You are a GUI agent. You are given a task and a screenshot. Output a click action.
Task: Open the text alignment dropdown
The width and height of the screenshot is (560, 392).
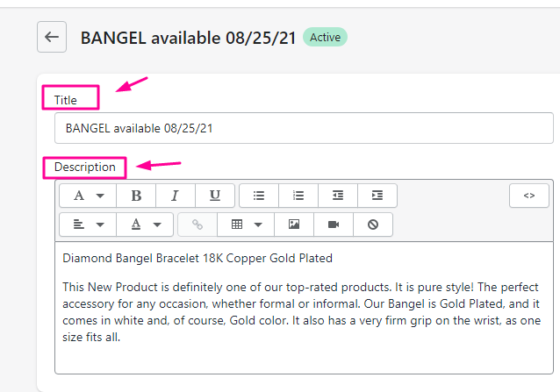[88, 225]
